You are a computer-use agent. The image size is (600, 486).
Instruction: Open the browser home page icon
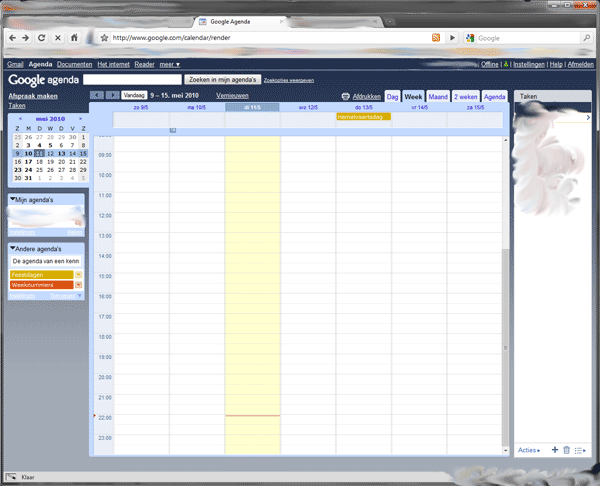[74, 38]
